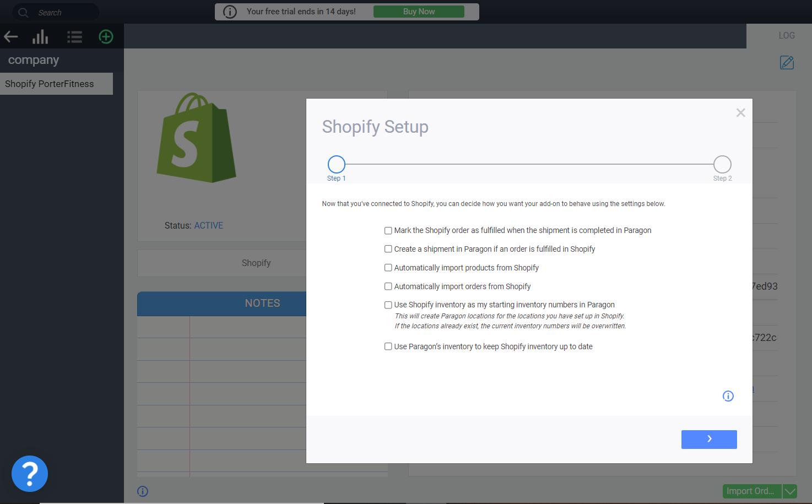Click the Shopify bag logo
This screenshot has width=812, height=504.
click(197, 138)
